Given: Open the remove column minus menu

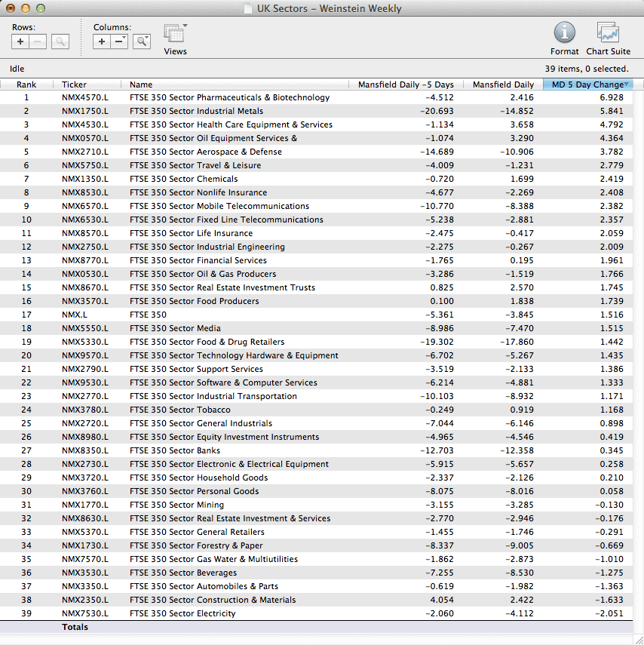Looking at the screenshot, I should click(x=119, y=41).
